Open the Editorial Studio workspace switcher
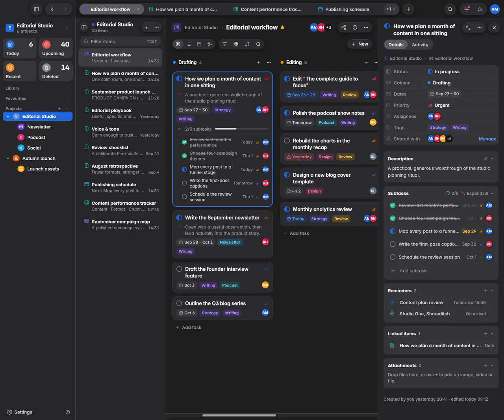504x420 pixels. 37,28
